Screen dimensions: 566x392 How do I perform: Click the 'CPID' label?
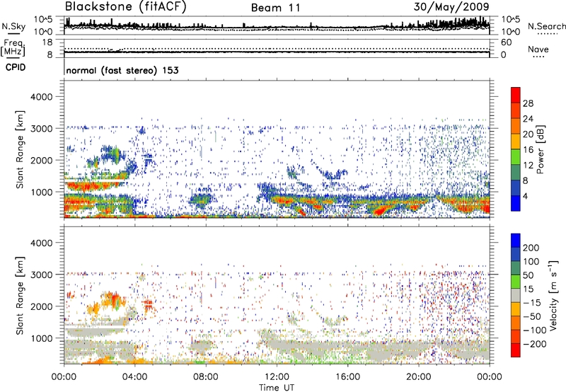coord(16,67)
